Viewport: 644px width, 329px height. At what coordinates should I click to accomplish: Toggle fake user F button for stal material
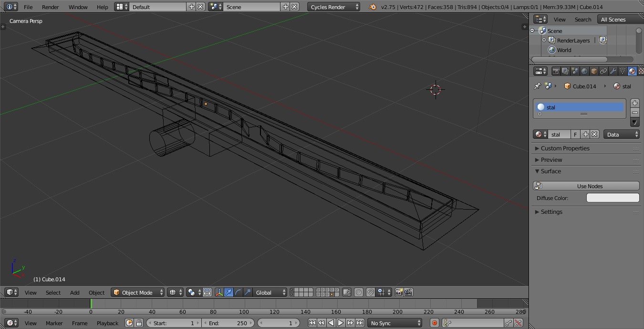coord(575,135)
